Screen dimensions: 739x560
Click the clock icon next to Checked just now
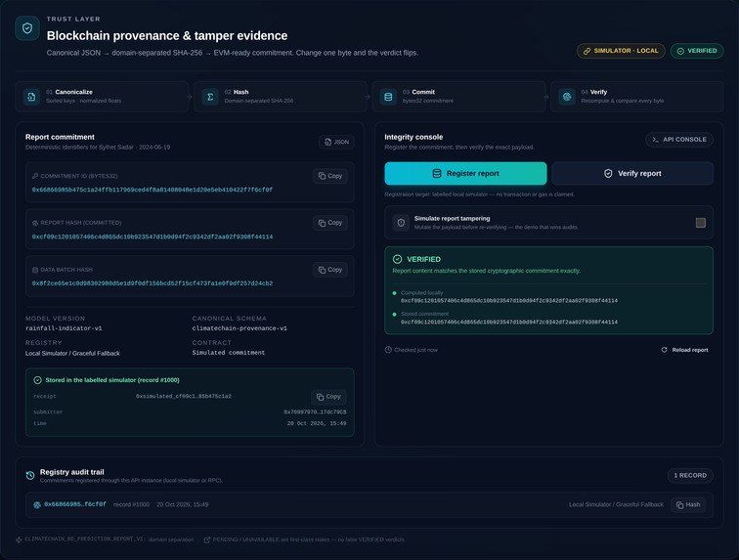388,350
